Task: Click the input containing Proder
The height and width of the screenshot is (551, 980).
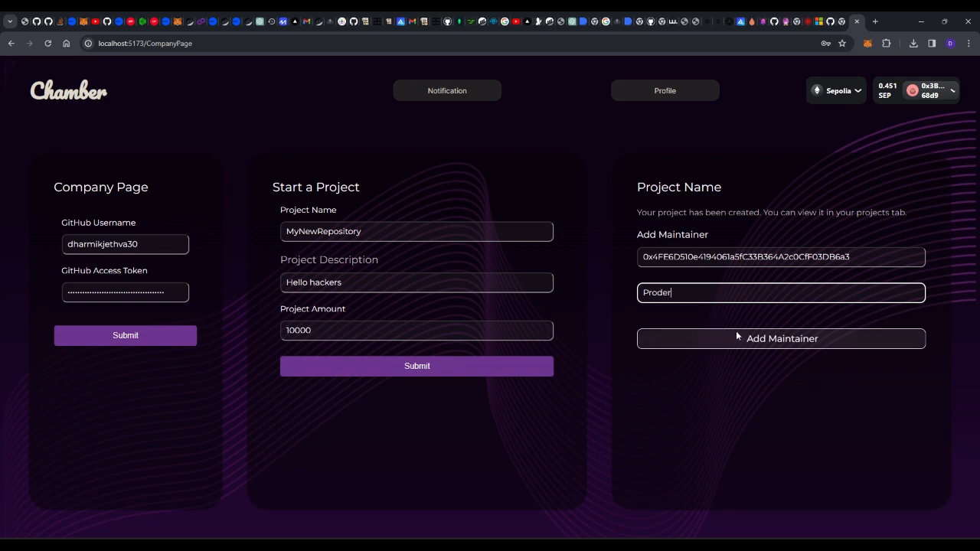Action: coord(781,292)
